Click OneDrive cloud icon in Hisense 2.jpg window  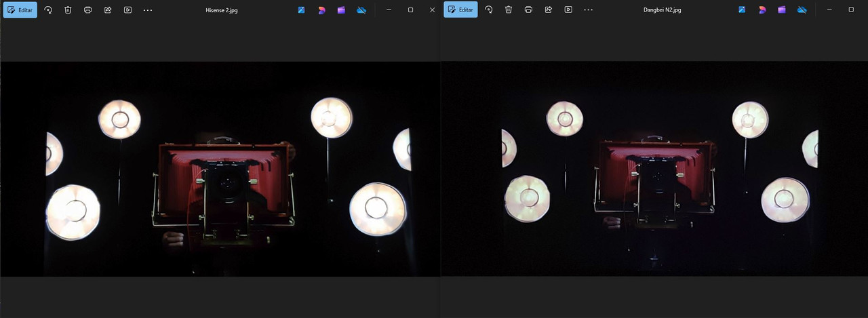361,10
